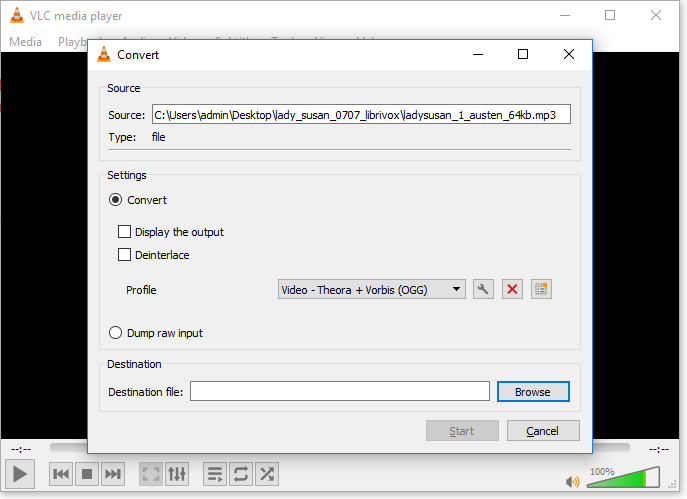Image resolution: width=687 pixels, height=499 pixels.
Task: Toggle fullscreen video mode
Action: (x=150, y=473)
